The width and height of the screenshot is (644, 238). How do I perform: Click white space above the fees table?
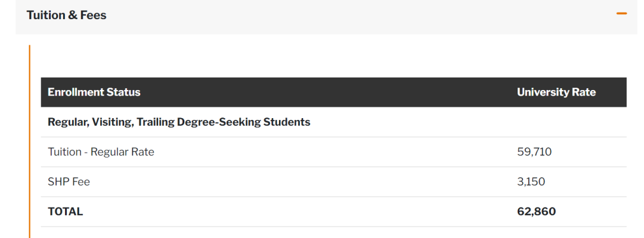coord(329,61)
